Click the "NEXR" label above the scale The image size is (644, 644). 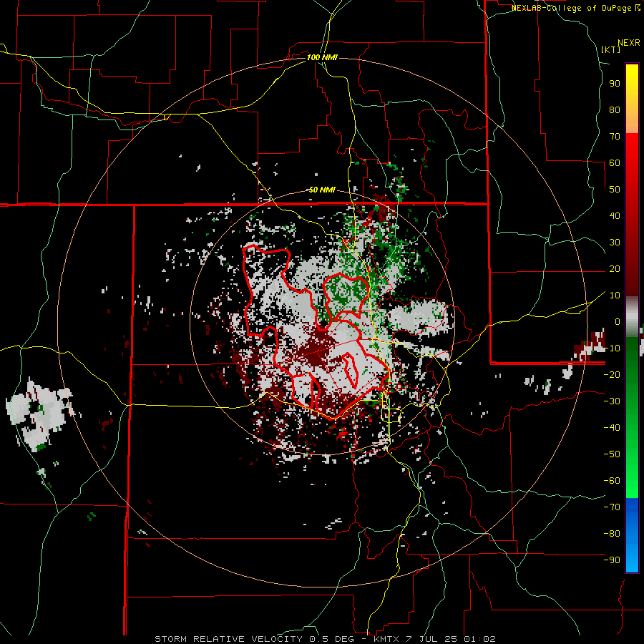629,43
